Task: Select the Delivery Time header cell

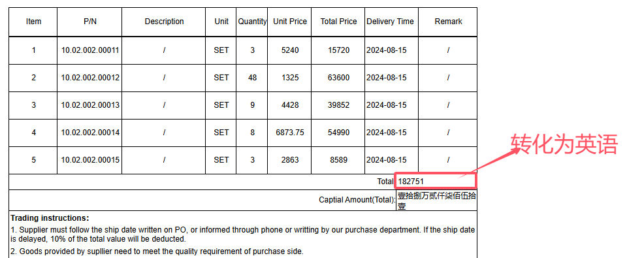Action: [390, 22]
